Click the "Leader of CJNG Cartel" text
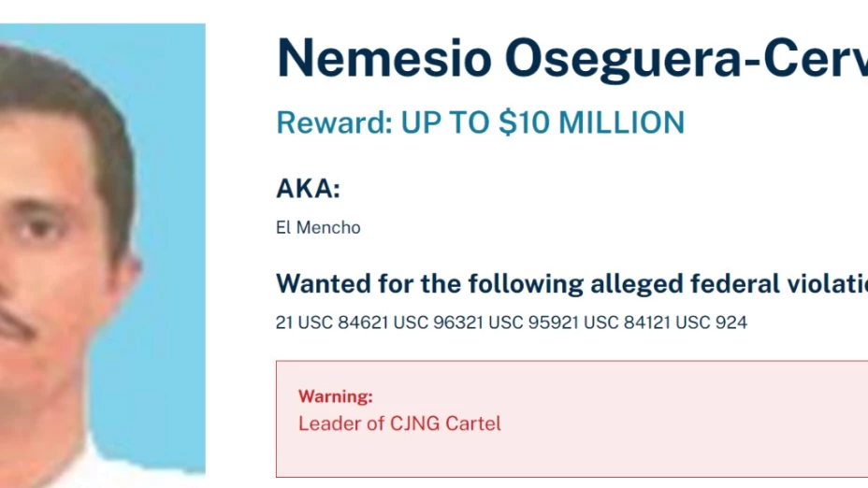 click(399, 423)
